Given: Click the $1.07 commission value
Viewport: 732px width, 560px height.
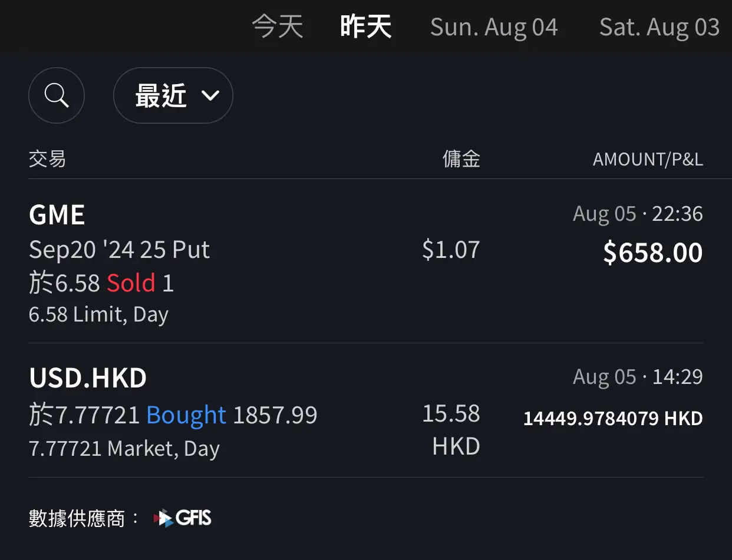Looking at the screenshot, I should click(x=451, y=250).
